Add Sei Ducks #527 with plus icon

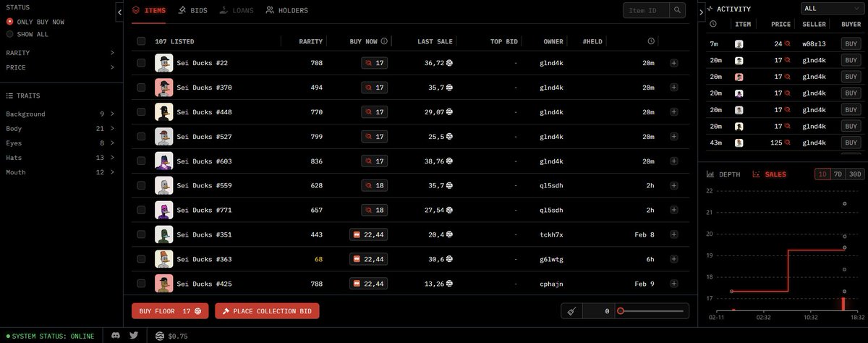tap(674, 137)
